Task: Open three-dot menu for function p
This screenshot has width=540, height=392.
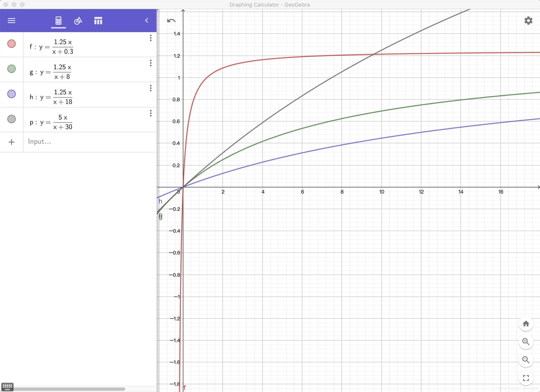Action: pyautogui.click(x=151, y=113)
